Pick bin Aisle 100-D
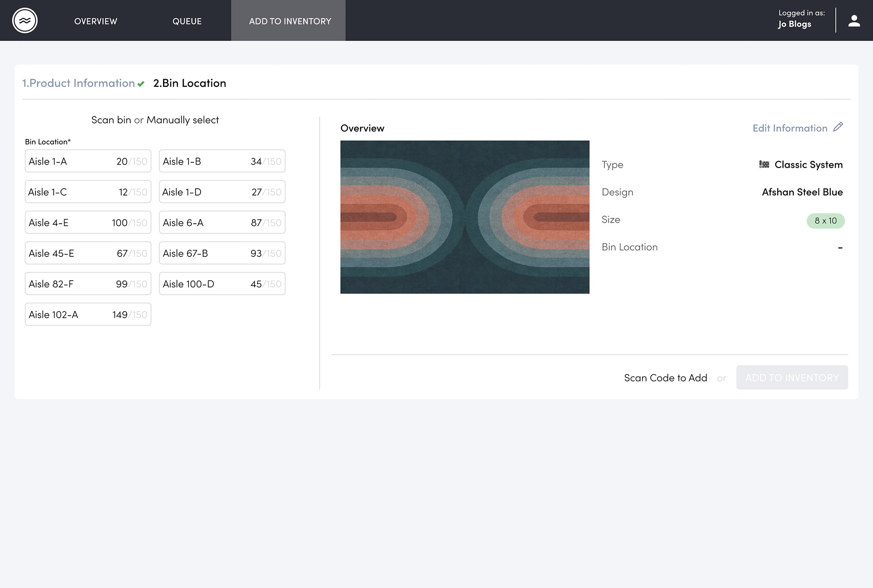The width and height of the screenshot is (873, 588). [x=222, y=284]
